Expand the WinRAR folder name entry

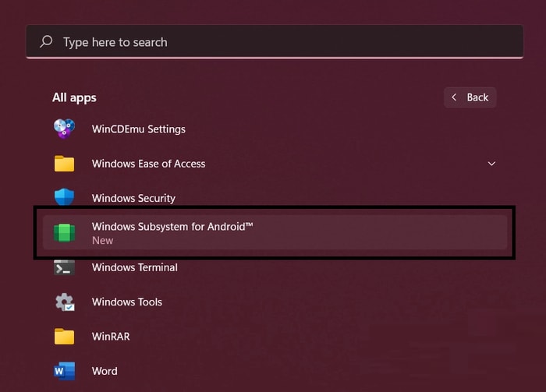(x=111, y=337)
